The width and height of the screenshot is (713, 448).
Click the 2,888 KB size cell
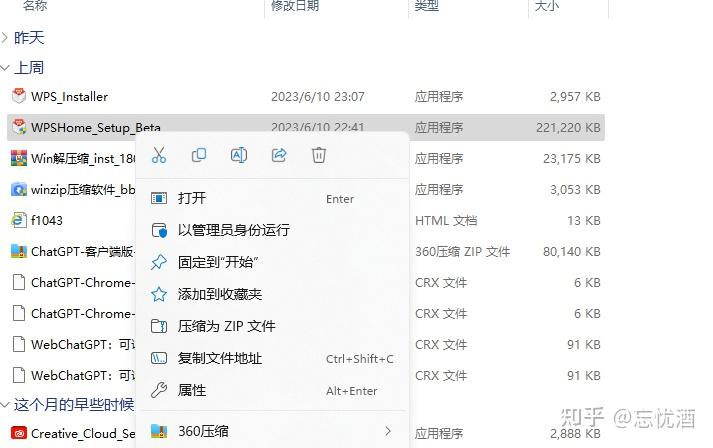(x=575, y=433)
